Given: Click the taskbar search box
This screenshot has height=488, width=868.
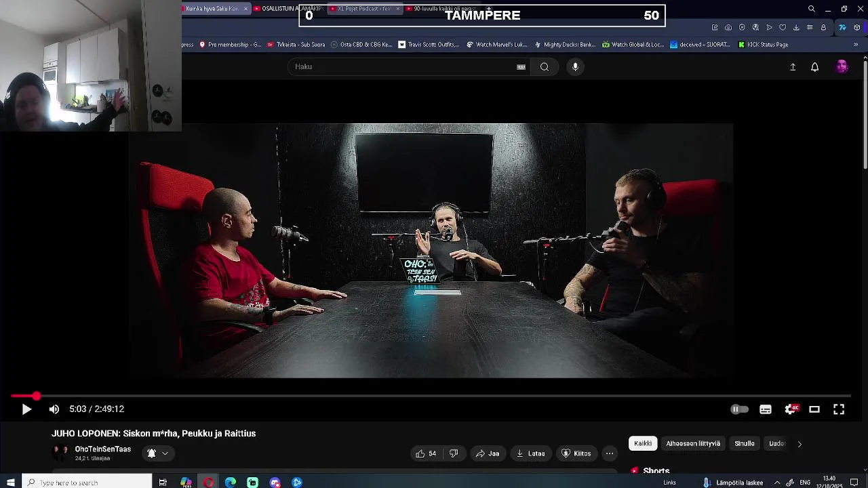Looking at the screenshot, I should coord(87,483).
